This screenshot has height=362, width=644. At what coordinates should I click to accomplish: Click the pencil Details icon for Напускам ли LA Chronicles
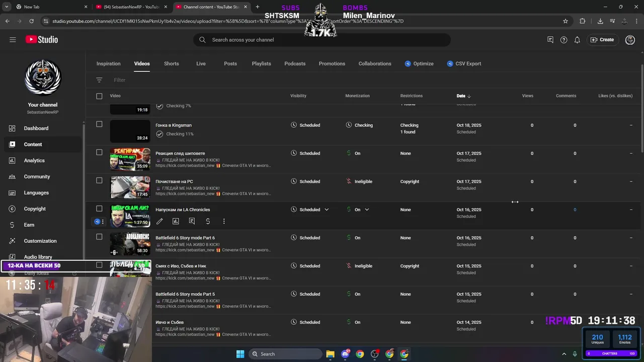pyautogui.click(x=159, y=221)
